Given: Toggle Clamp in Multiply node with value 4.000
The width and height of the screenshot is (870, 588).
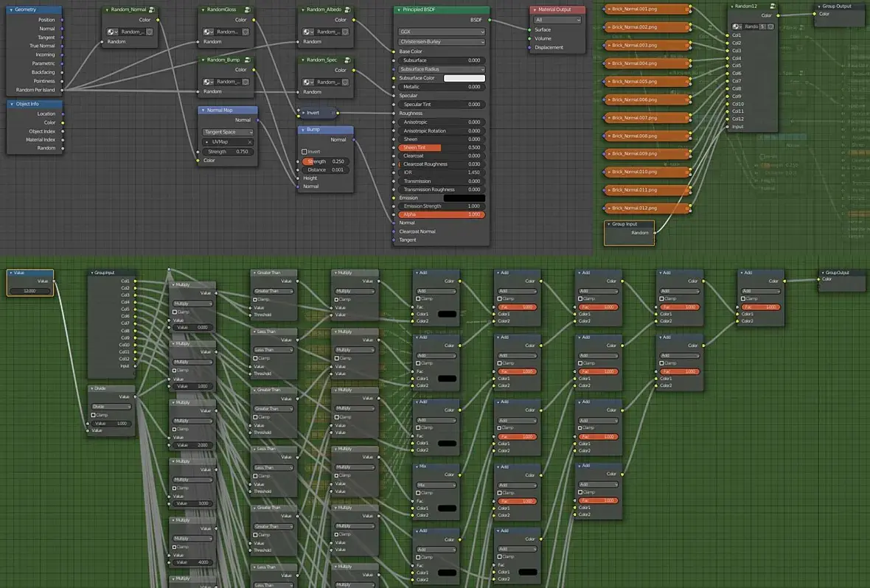Looking at the screenshot, I should coord(175,547).
